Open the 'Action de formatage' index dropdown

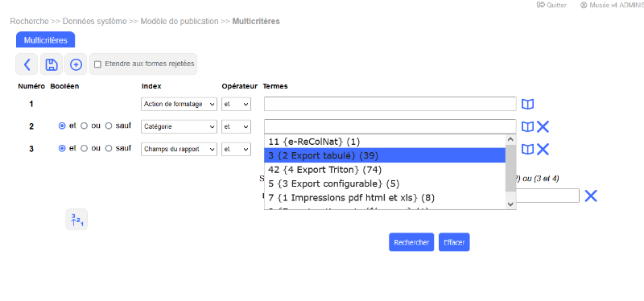179,105
